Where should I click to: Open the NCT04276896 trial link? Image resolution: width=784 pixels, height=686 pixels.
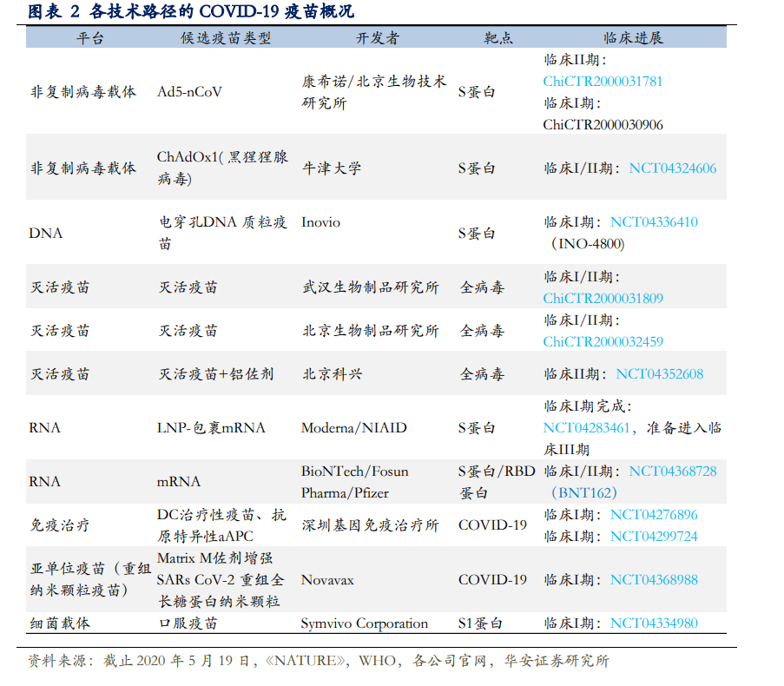654,514
